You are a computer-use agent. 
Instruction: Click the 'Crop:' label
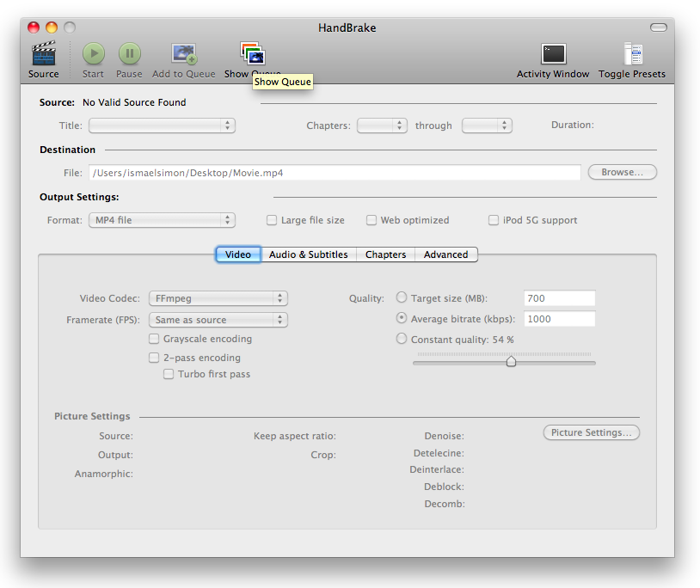point(323,455)
